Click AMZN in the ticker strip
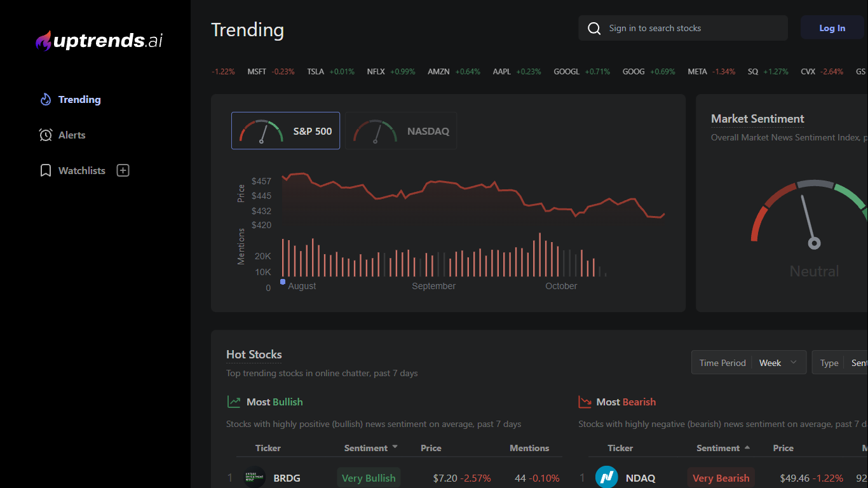The image size is (868, 488). point(438,72)
